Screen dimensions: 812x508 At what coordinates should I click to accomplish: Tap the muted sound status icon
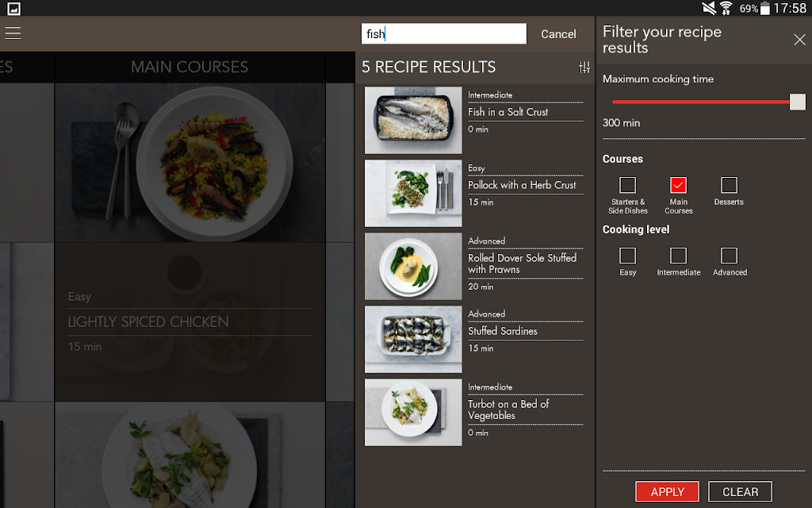click(x=708, y=8)
